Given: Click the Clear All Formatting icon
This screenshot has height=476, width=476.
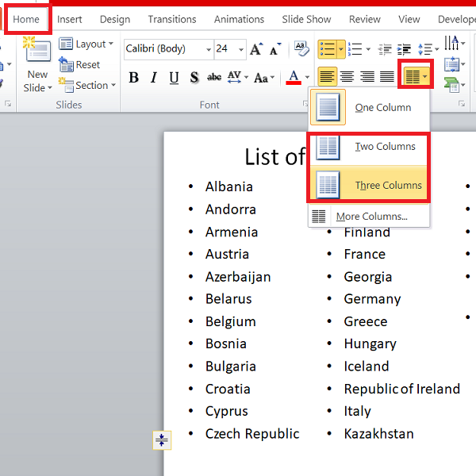Looking at the screenshot, I should coord(301,48).
